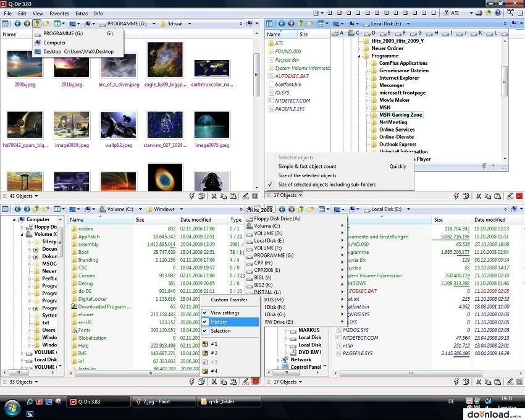Choose PROGRAMME (G:) in drive popup list
Image resolution: width=525 pixels, height=420 pixels.
[x=274, y=255]
